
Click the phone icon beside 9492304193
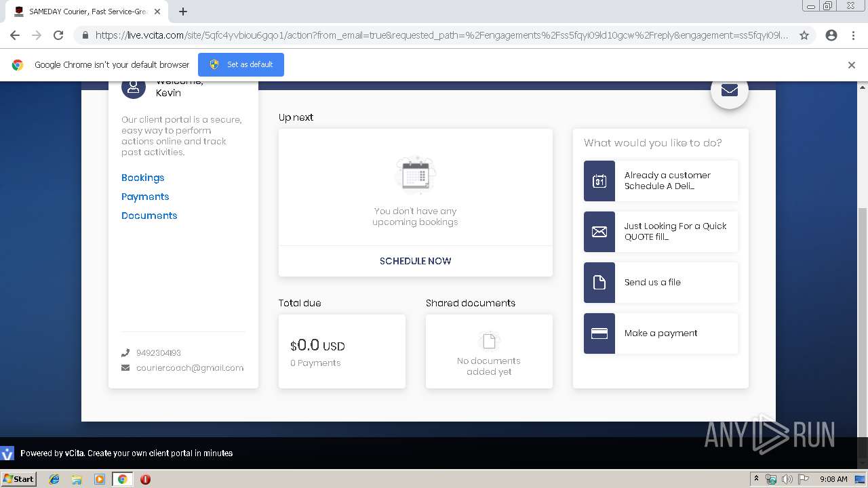click(x=125, y=352)
